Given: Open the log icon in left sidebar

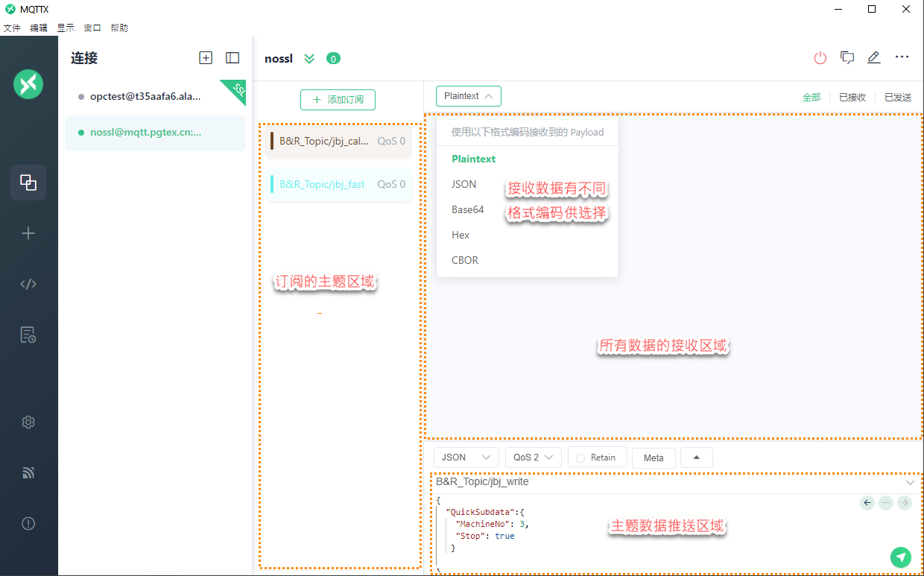Looking at the screenshot, I should point(28,335).
